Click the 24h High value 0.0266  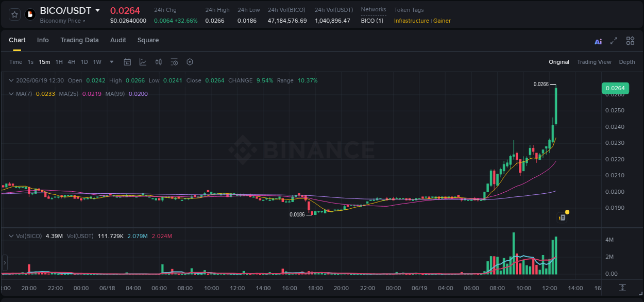pos(214,21)
